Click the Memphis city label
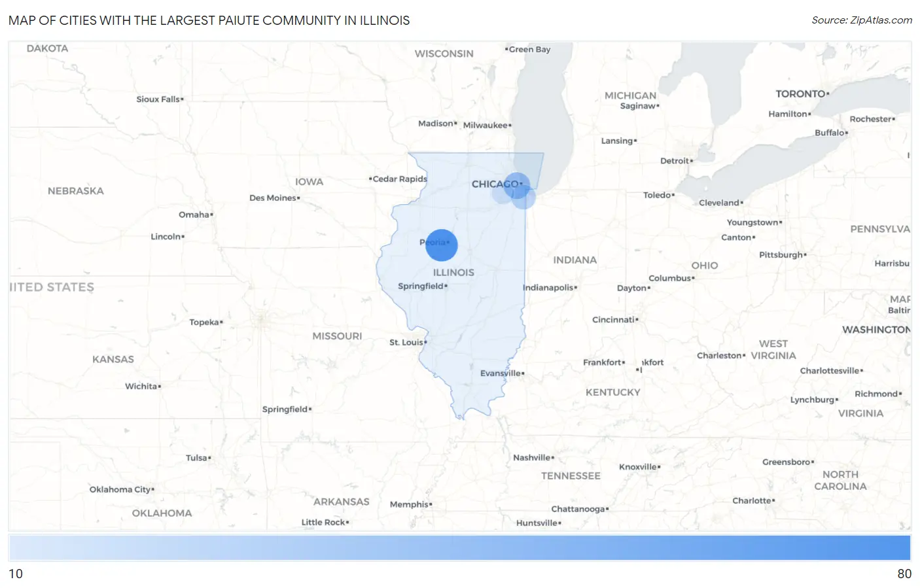The width and height of the screenshot is (920, 588). 410,504
